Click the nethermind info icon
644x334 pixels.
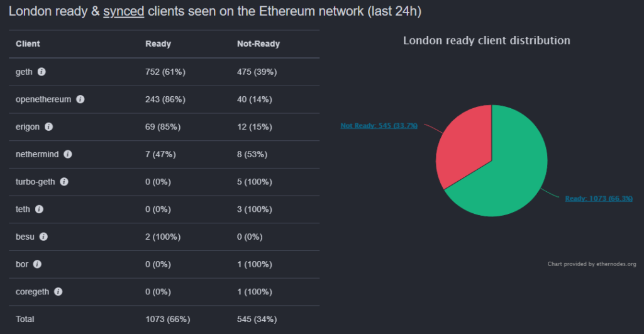tap(68, 154)
